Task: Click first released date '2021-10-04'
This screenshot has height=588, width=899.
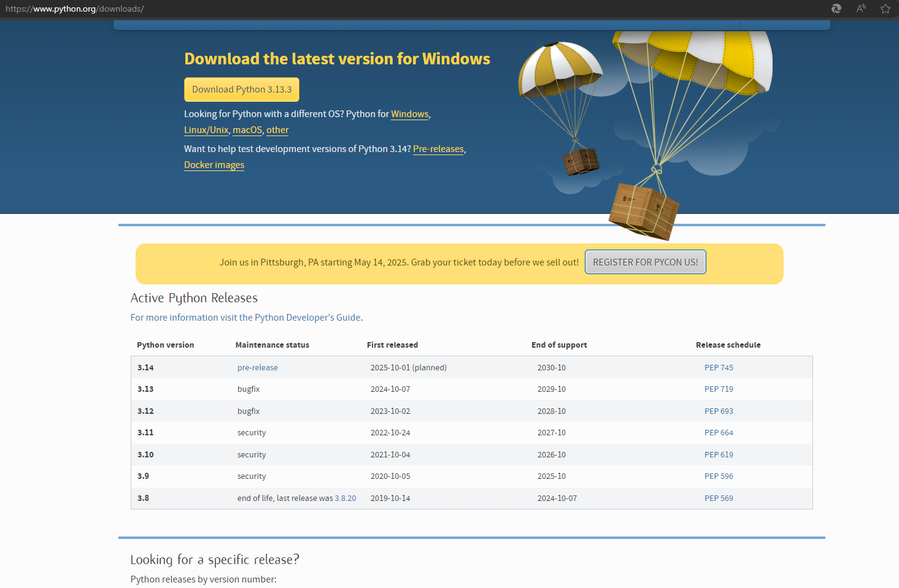Action: coord(390,455)
